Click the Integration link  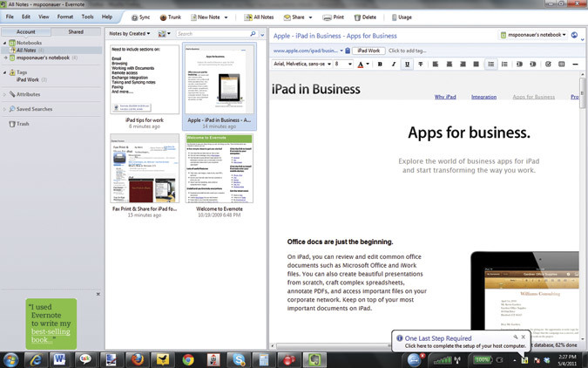tap(483, 97)
